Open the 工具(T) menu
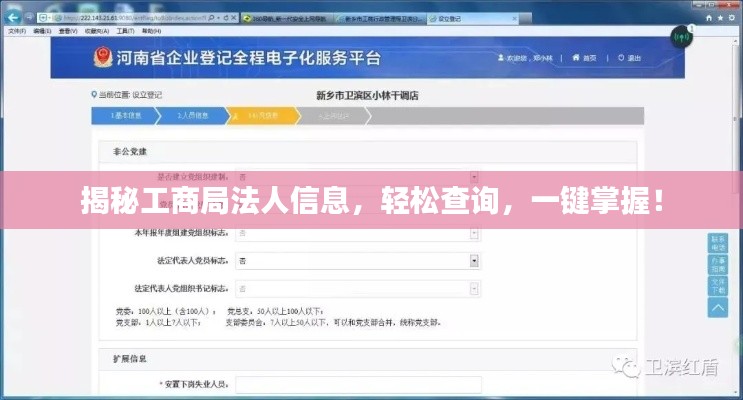The height and width of the screenshot is (400, 743). coord(125,31)
